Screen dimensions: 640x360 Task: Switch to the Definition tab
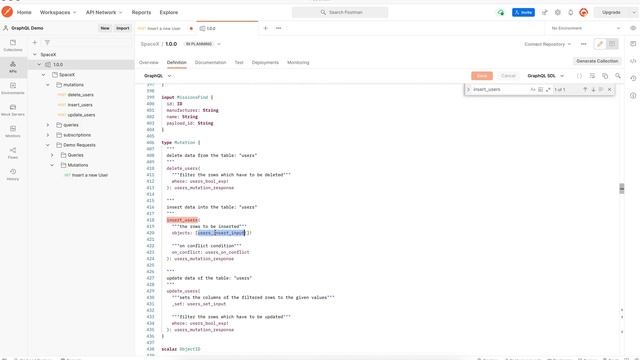(x=177, y=62)
